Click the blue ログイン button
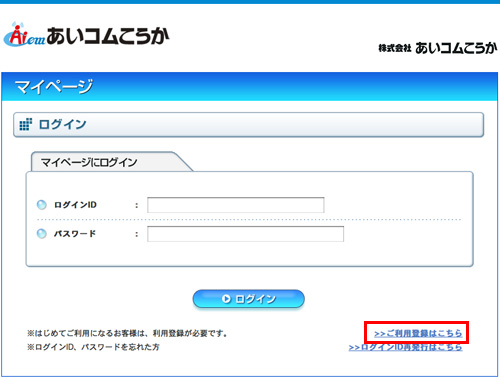 point(249,299)
